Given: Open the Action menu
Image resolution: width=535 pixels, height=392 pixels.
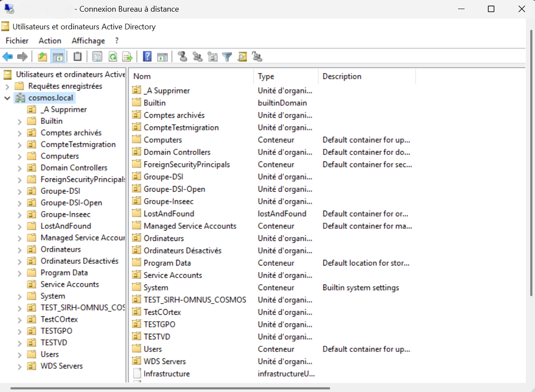Looking at the screenshot, I should click(50, 41).
